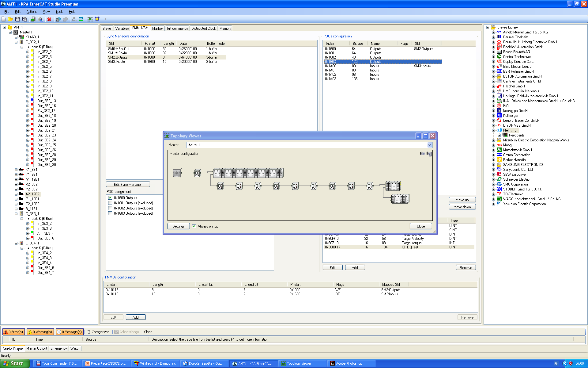
Task: Check the 0x1603:Outputs (excluded) box
Action: click(110, 213)
